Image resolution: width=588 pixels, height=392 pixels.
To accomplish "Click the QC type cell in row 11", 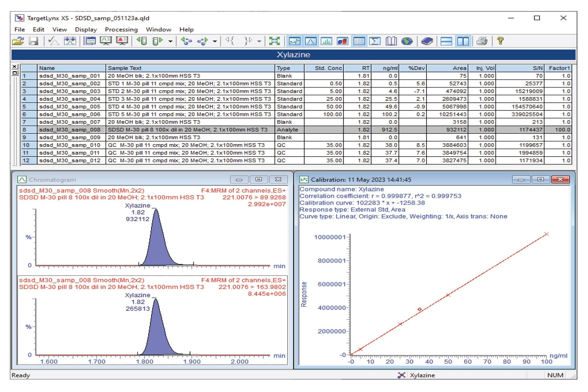I will click(289, 153).
